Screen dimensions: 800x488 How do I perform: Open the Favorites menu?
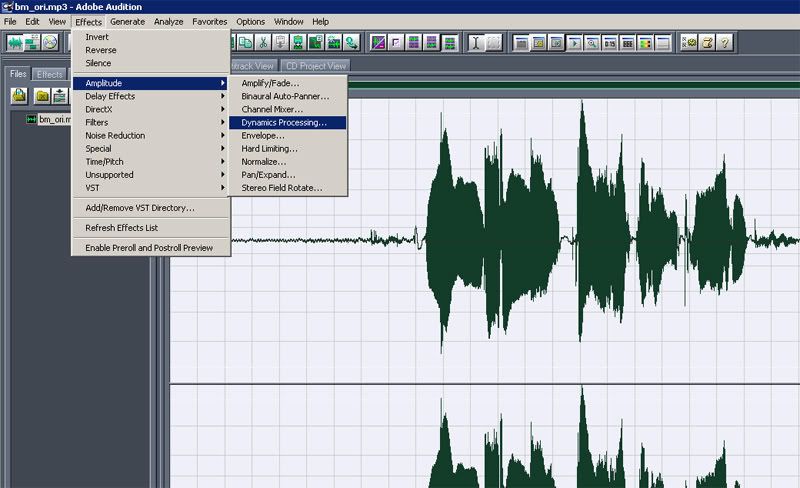[210, 21]
